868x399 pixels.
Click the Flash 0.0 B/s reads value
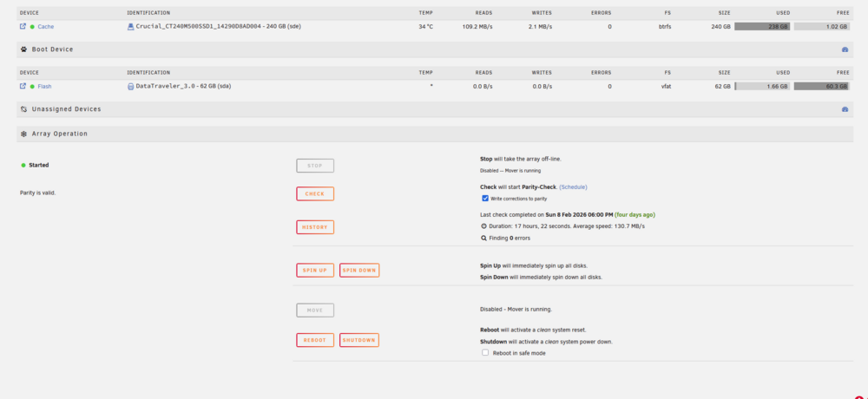481,87
